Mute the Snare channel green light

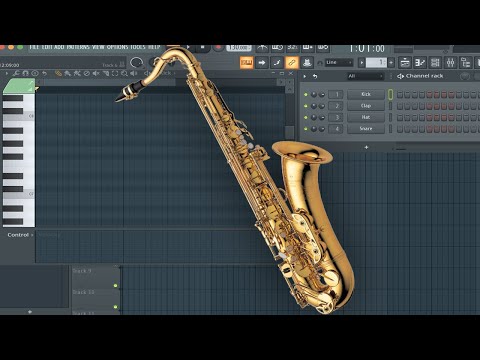[306, 129]
